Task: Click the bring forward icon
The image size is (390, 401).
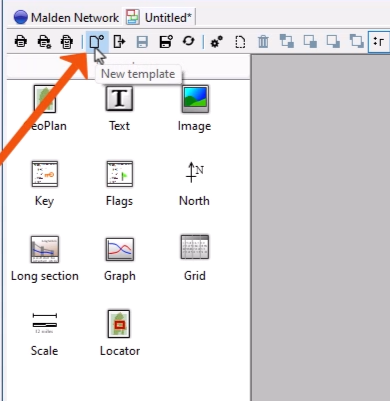Action: (x=310, y=42)
